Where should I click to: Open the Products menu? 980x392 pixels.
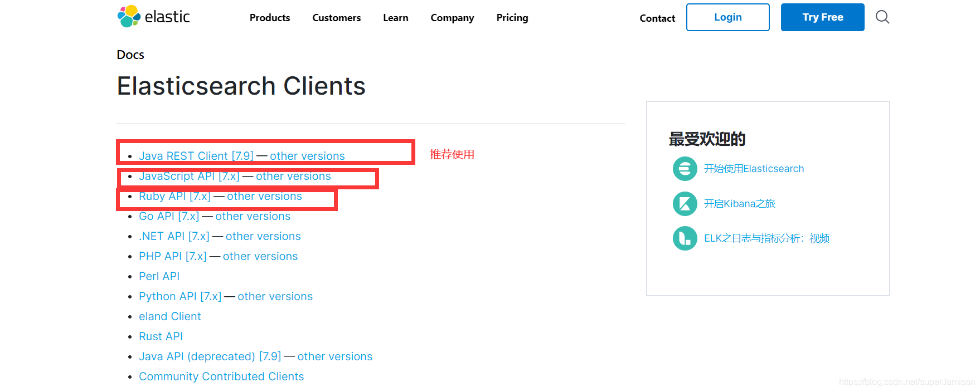coord(270,18)
